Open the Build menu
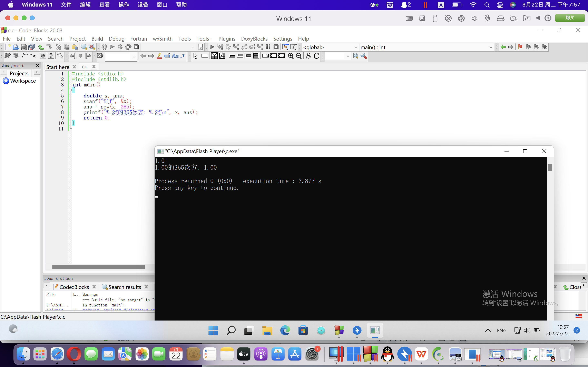Image resolution: width=588 pixels, height=367 pixels. click(97, 39)
